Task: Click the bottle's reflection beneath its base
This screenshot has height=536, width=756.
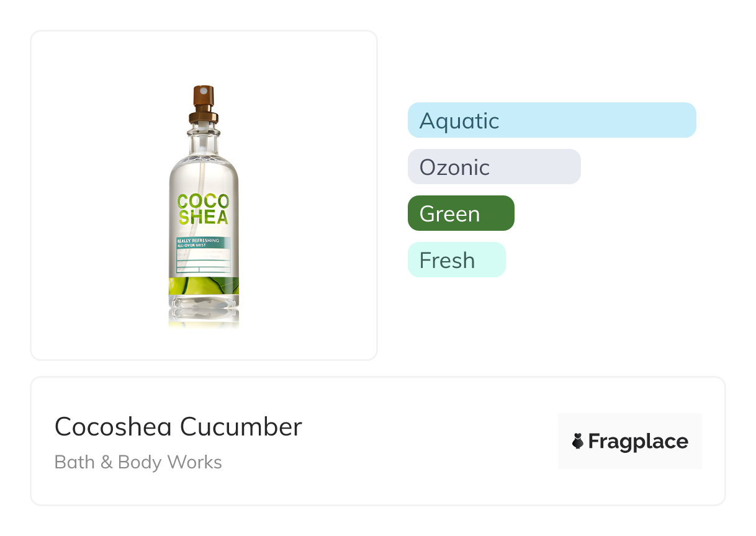Action: coord(204,318)
